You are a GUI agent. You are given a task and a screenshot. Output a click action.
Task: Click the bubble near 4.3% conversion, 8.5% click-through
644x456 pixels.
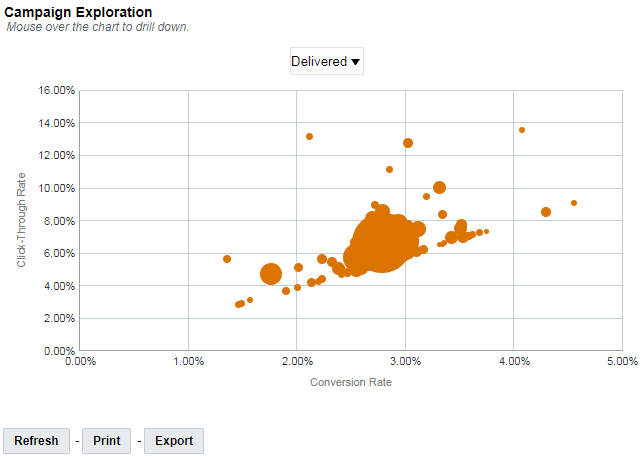point(545,212)
